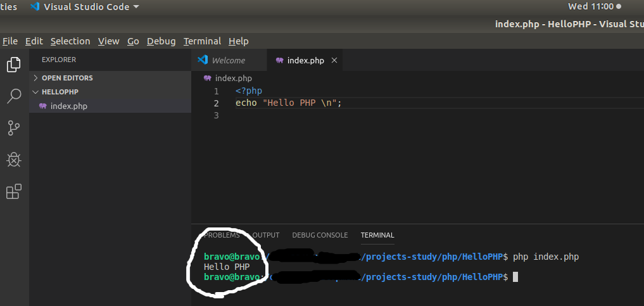Click the "Hello PHP \n" string literal
The image size is (644, 306).
300,103
